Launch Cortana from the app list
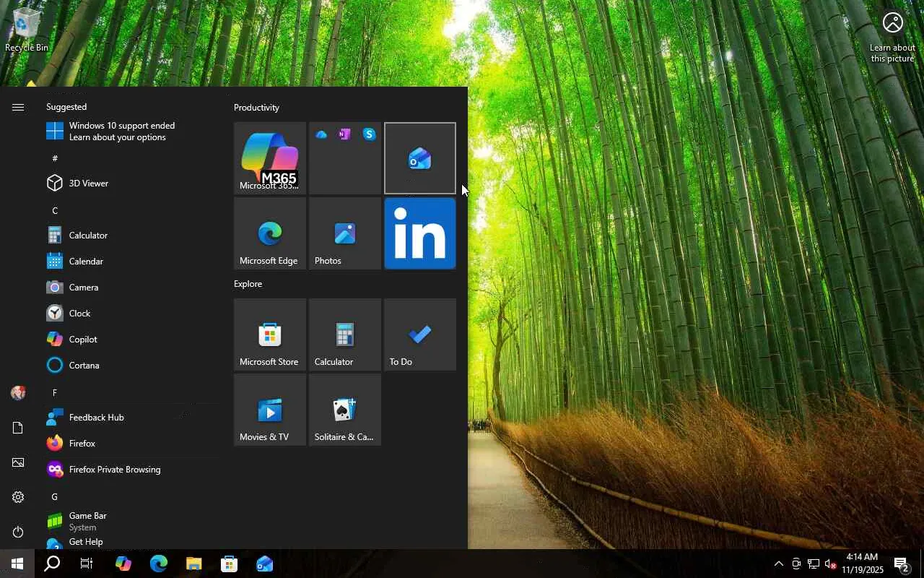 click(130, 366)
